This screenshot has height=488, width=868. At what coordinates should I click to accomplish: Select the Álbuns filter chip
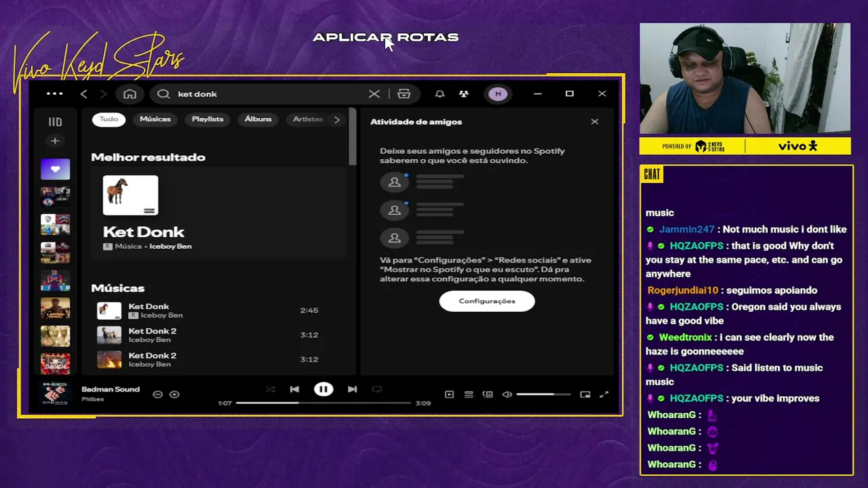click(x=258, y=119)
